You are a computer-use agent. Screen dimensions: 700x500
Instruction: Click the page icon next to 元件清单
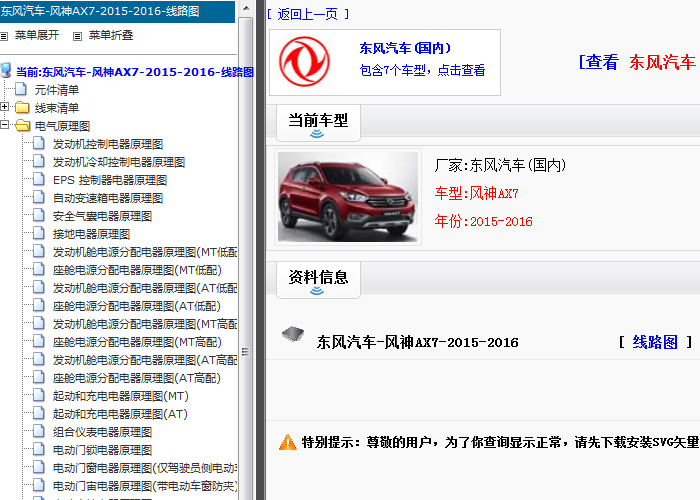[x=21, y=89]
